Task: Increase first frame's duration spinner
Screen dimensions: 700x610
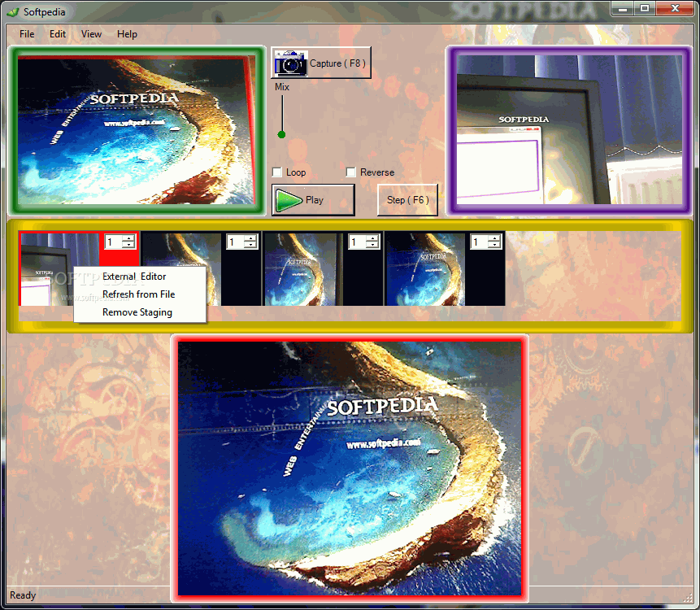Action: (x=129, y=238)
